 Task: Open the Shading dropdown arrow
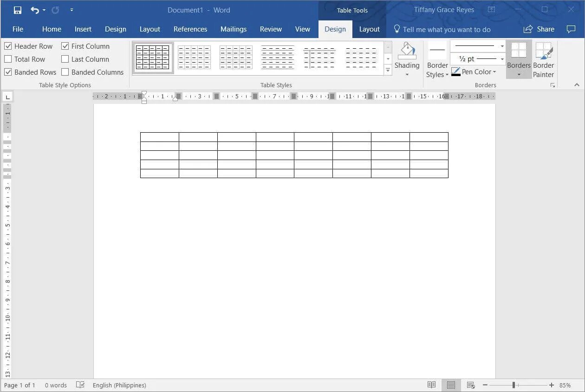tap(407, 75)
